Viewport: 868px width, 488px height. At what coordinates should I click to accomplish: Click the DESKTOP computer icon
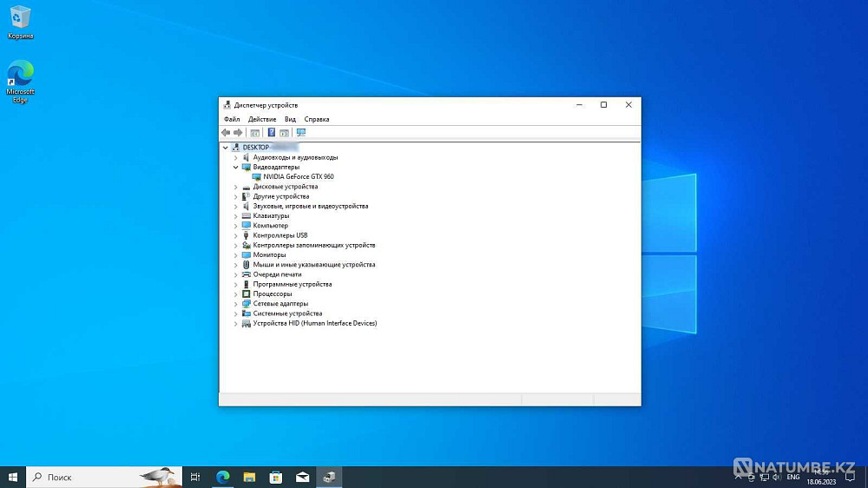(236, 148)
